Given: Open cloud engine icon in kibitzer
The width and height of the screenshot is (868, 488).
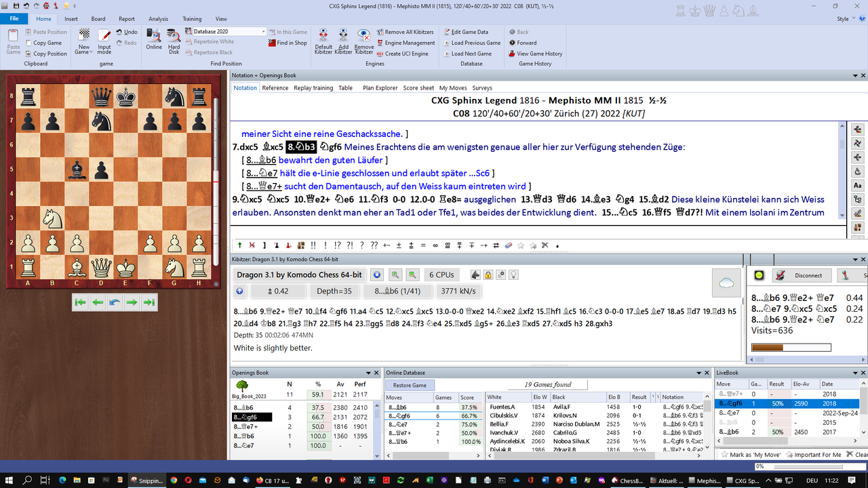Looking at the screenshot, I should tap(726, 283).
